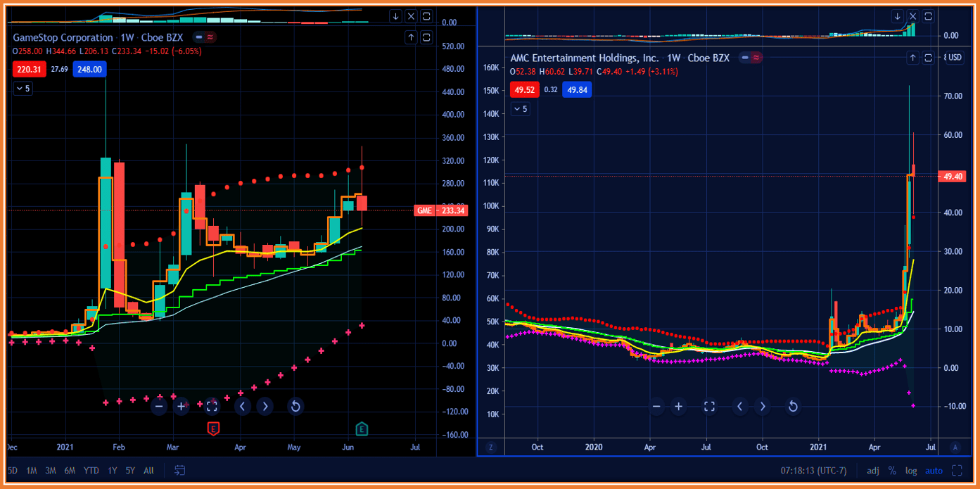Open the USD currency selector

pyautogui.click(x=954, y=58)
